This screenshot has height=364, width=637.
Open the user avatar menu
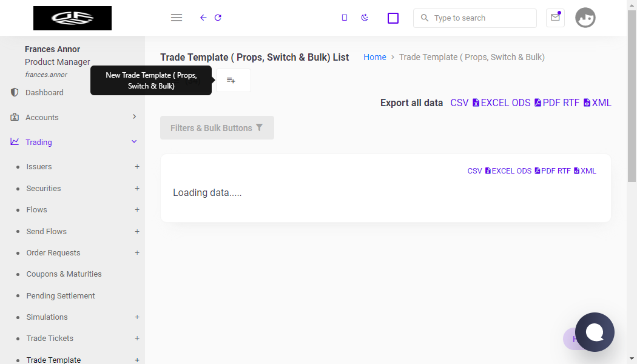(585, 18)
